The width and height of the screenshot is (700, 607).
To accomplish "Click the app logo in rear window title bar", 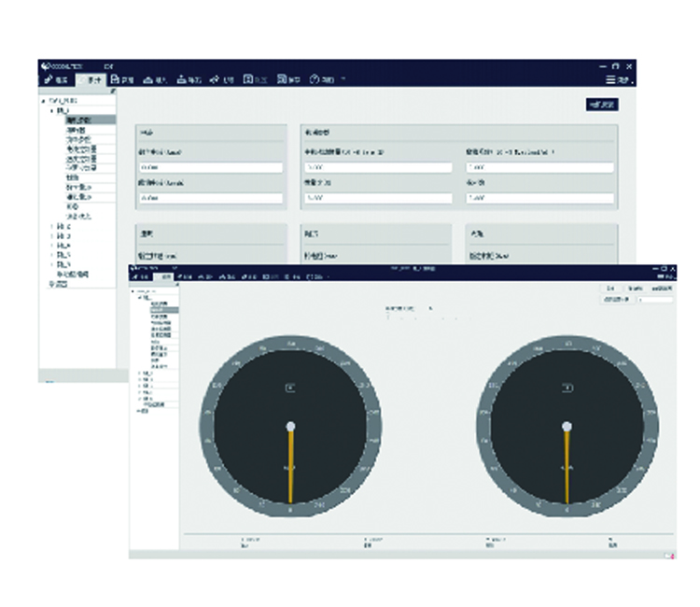I will pos(46,66).
